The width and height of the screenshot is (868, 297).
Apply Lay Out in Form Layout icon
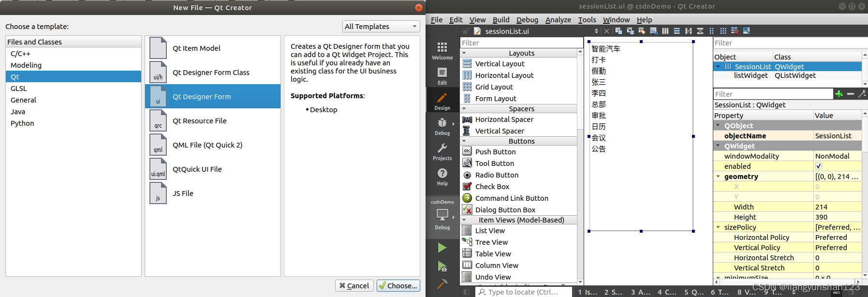(x=711, y=31)
